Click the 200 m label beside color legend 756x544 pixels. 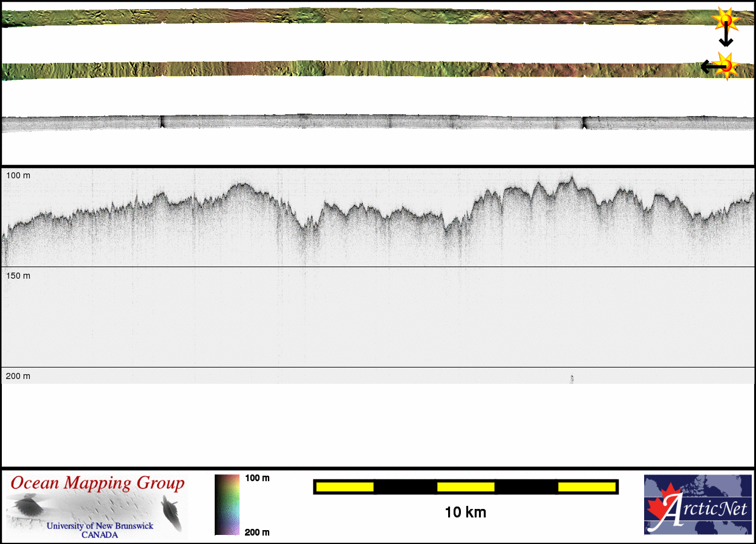tap(257, 532)
